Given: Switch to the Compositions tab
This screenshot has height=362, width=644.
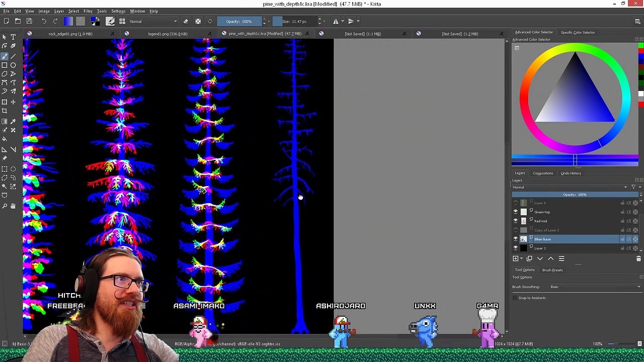Looking at the screenshot, I should 543,173.
